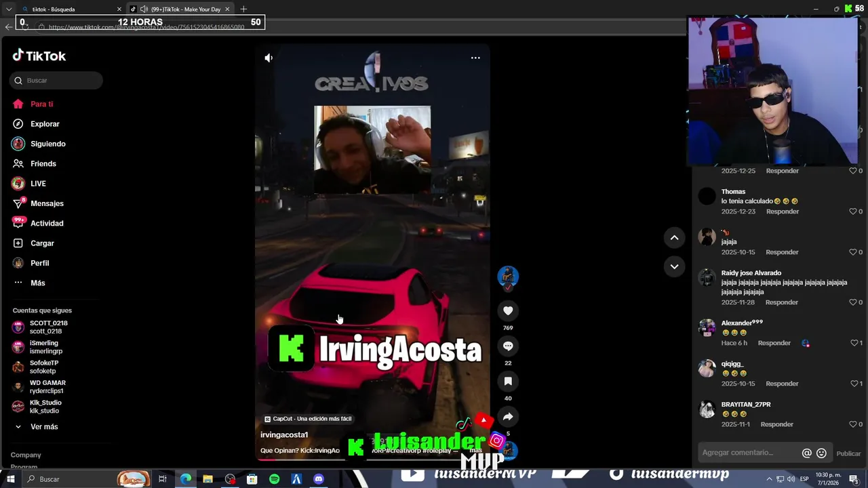Mention a user with the @ icon
Viewport: 868px width, 488px height.
point(807,453)
